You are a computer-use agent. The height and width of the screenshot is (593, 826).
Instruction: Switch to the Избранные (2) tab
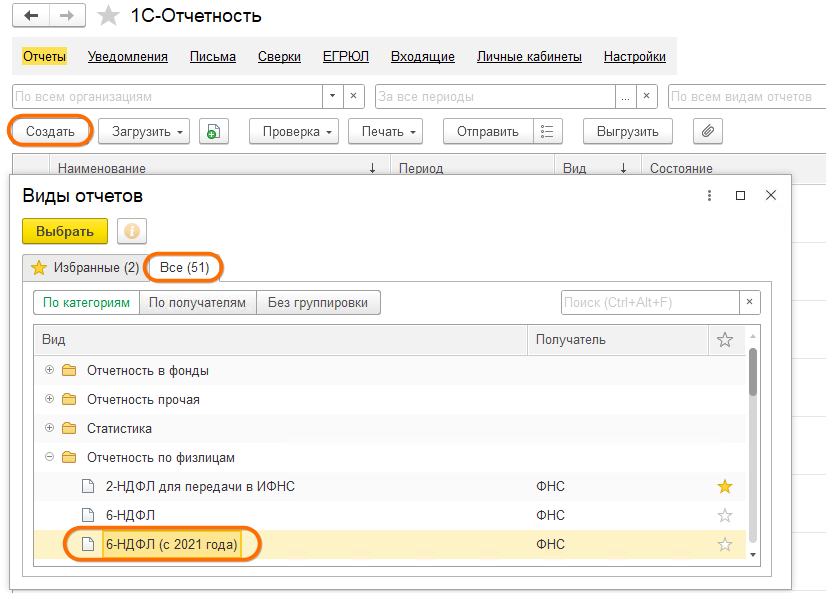84,268
